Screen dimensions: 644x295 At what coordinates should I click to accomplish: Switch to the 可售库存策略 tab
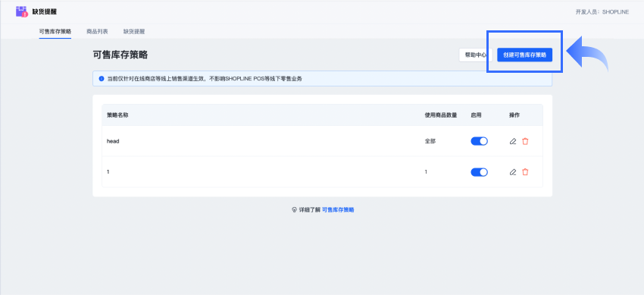pyautogui.click(x=55, y=32)
